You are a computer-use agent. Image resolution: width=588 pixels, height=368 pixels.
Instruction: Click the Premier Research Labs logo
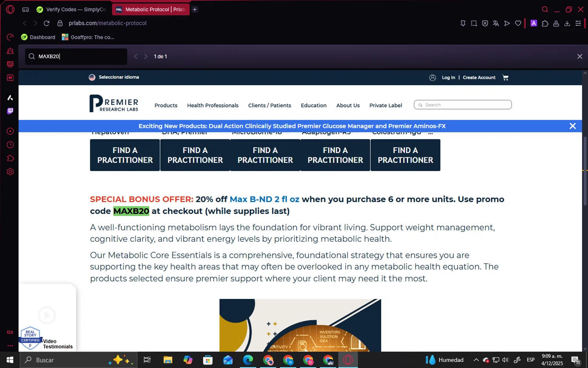pyautogui.click(x=114, y=104)
